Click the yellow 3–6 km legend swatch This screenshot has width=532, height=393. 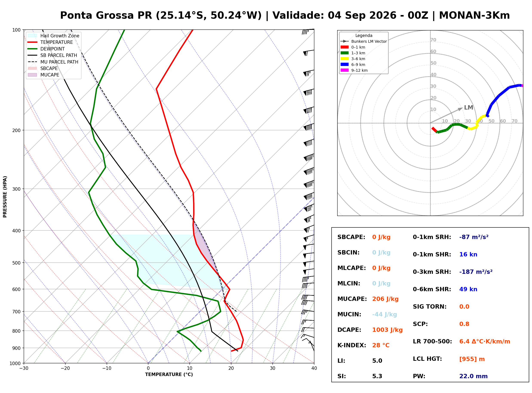click(344, 59)
